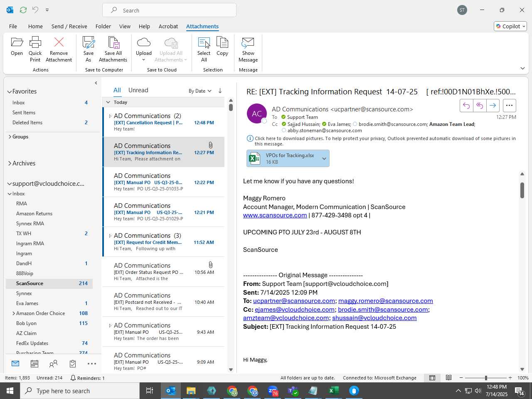The height and width of the screenshot is (399, 532).
Task: Collapse the ribbon with chevron
Action: [522, 69]
